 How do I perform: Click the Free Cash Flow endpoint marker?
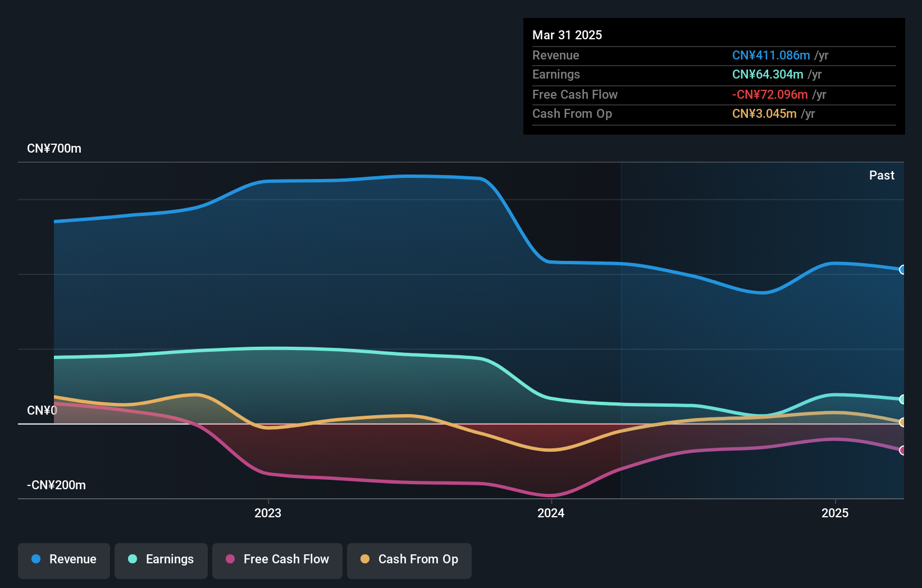(902, 451)
